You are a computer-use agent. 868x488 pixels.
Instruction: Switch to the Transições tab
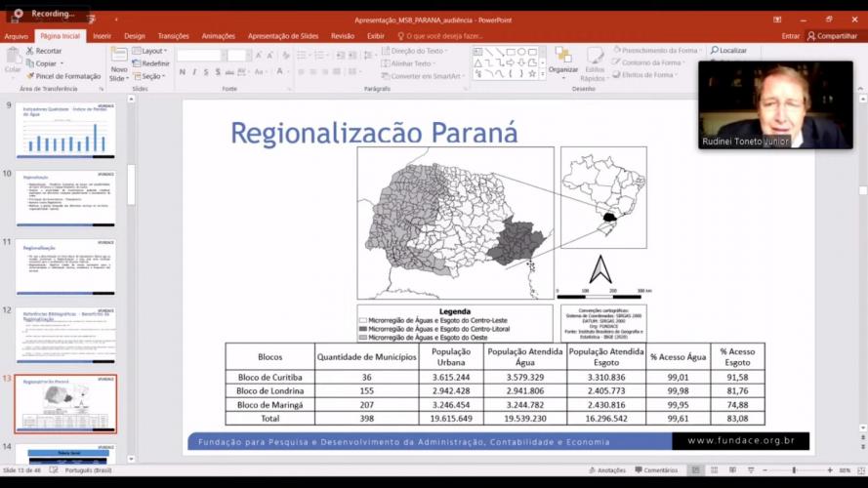click(173, 36)
